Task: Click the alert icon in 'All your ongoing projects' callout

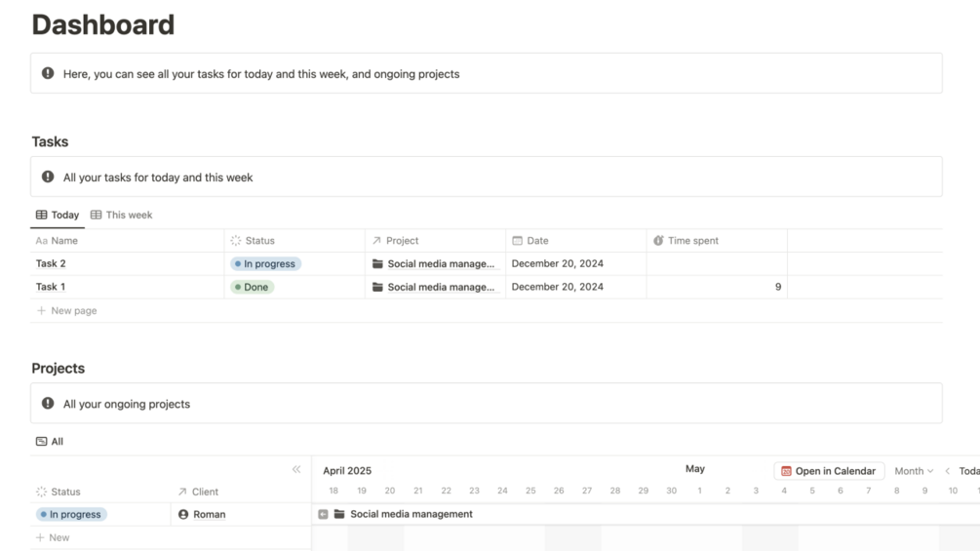Action: (x=48, y=403)
